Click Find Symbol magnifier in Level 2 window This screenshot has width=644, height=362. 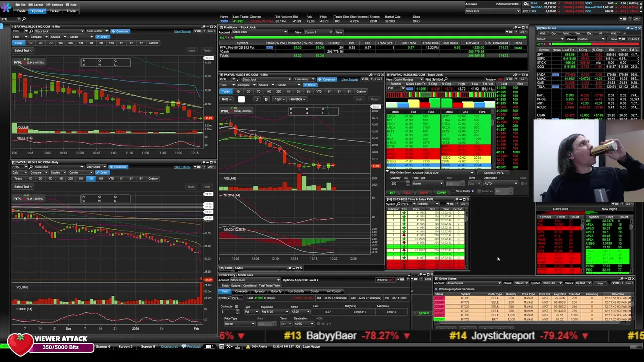tap(446, 79)
